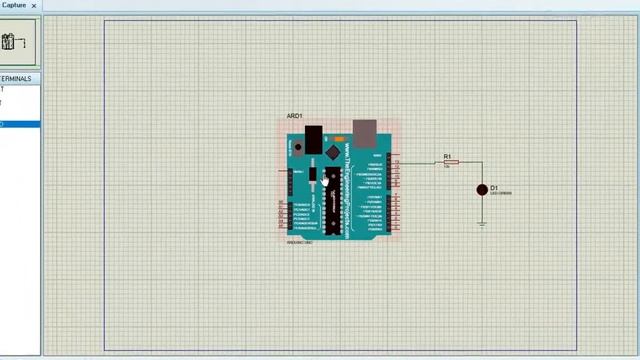Select resistor R1 on the schematic

click(x=451, y=162)
